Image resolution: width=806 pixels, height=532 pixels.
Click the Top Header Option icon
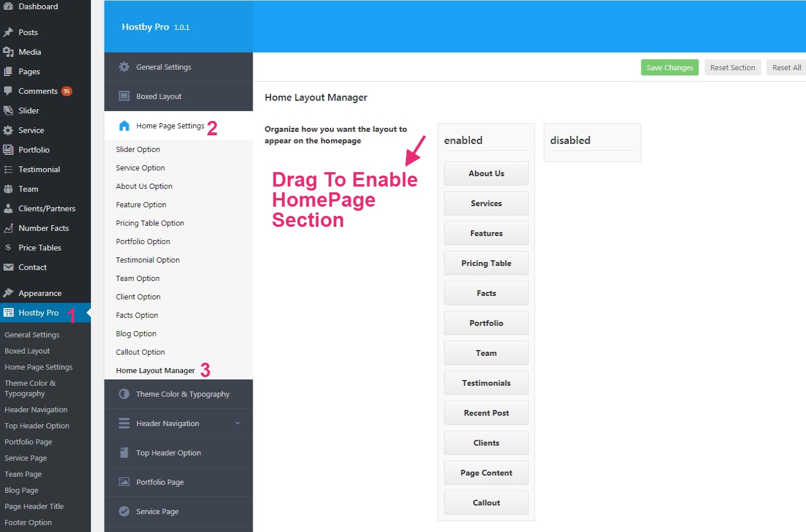124,453
